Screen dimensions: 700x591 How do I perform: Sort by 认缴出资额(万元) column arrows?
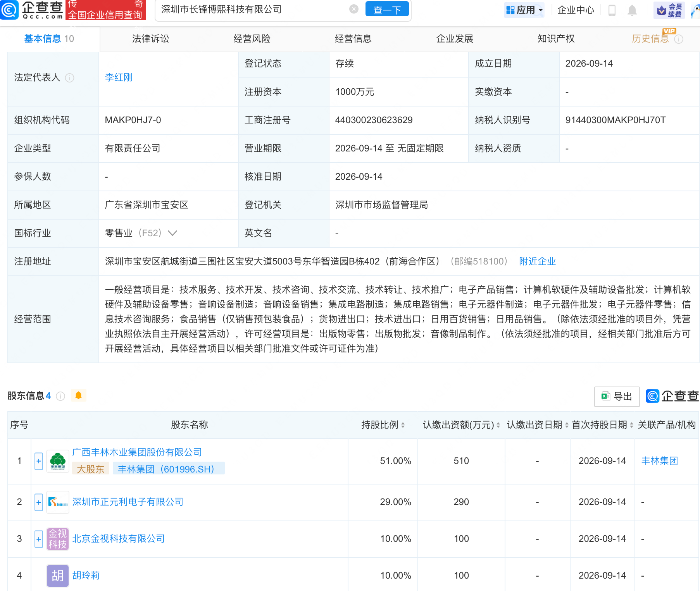pyautogui.click(x=498, y=425)
